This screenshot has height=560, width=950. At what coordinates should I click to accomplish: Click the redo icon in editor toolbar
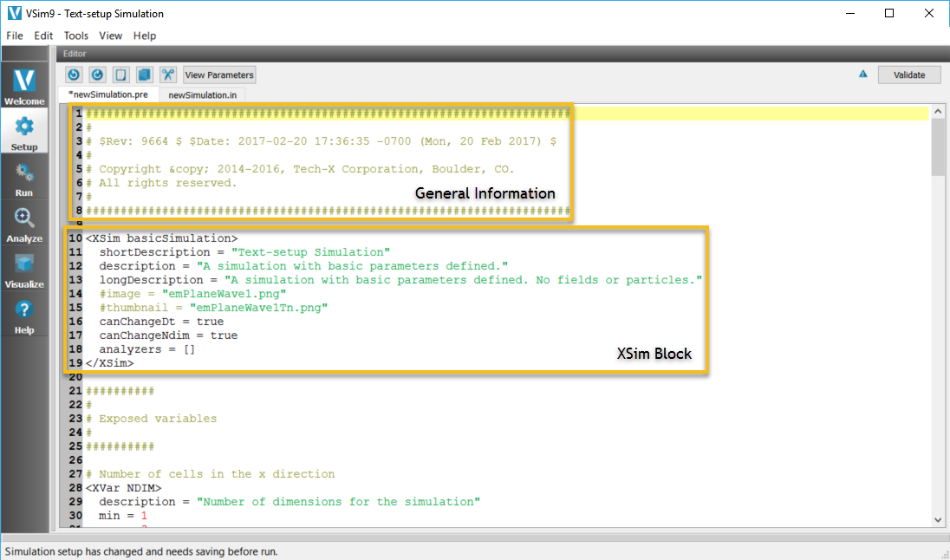97,75
